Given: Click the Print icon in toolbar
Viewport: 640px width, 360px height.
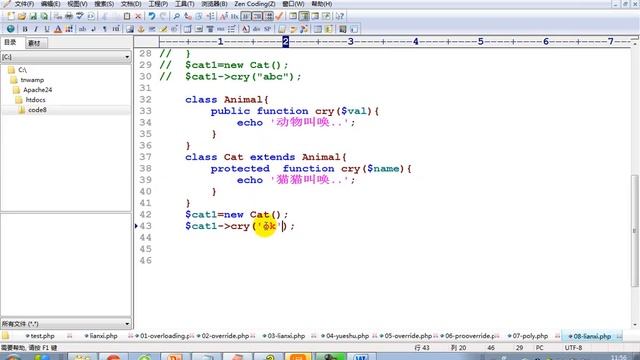Looking at the screenshot, I should (69, 16).
